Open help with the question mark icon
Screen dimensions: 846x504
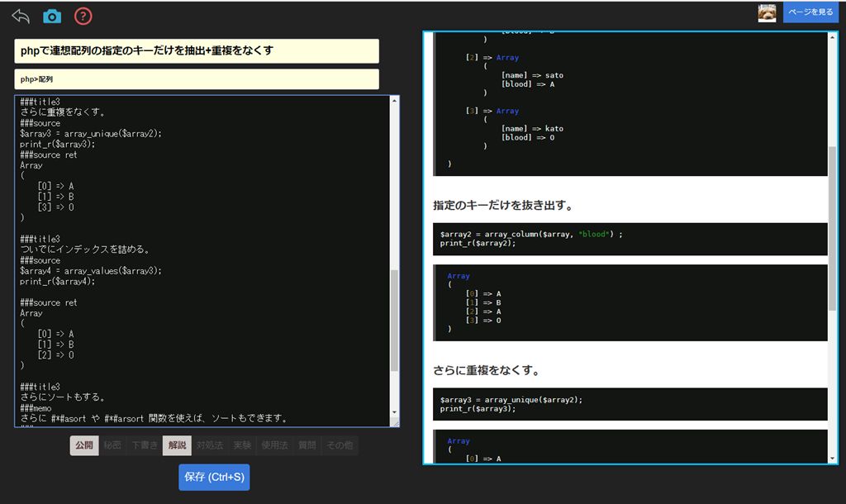click(x=83, y=16)
